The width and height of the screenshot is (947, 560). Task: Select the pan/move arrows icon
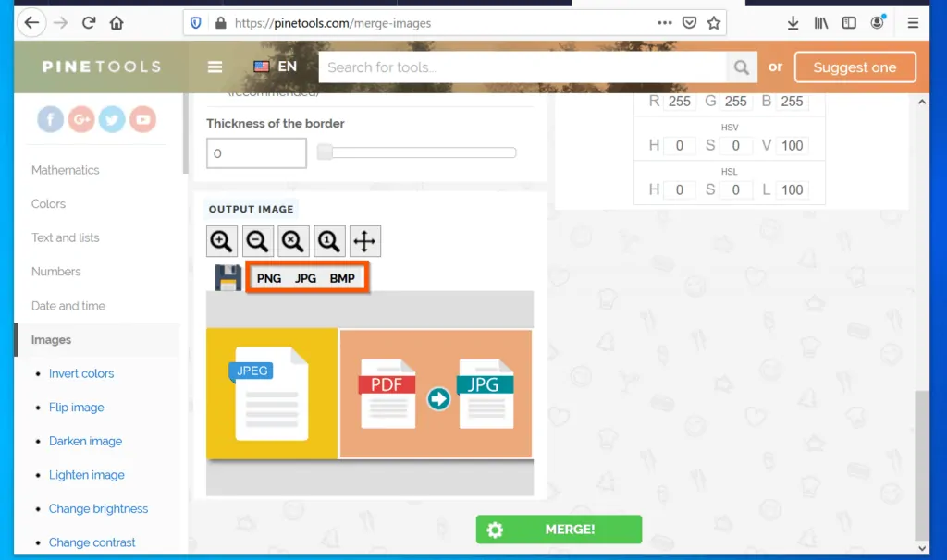[364, 242]
